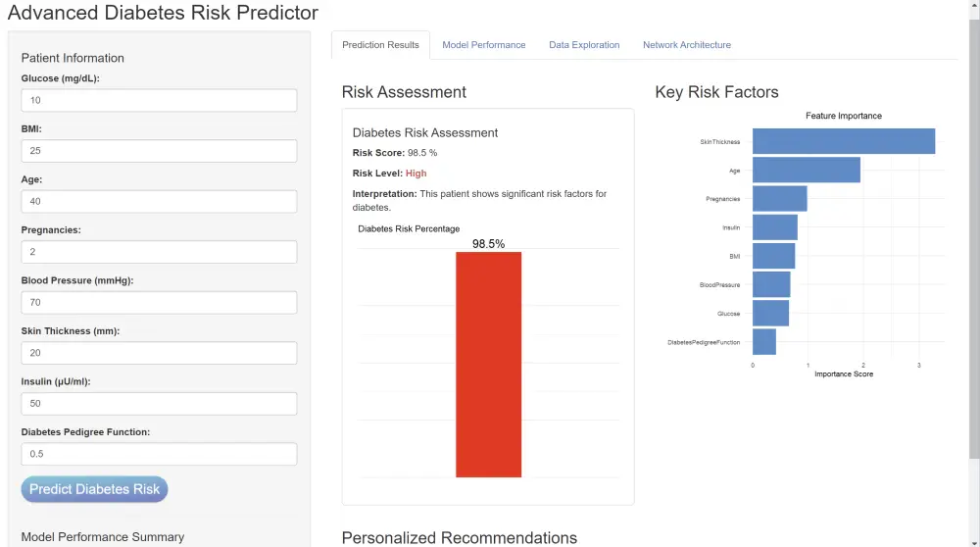The width and height of the screenshot is (980, 547).
Task: Focus the Blood Pressure (mmHg) field
Action: [x=159, y=302]
